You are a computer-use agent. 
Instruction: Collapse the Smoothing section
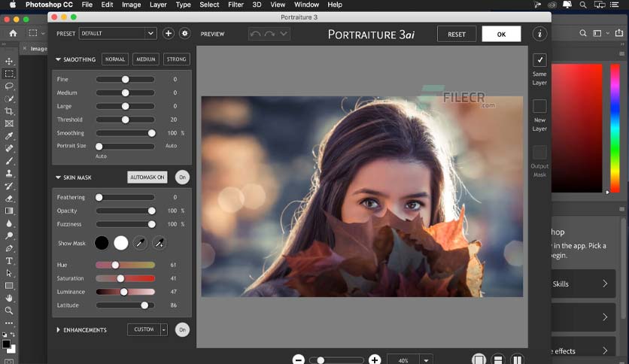coord(58,59)
